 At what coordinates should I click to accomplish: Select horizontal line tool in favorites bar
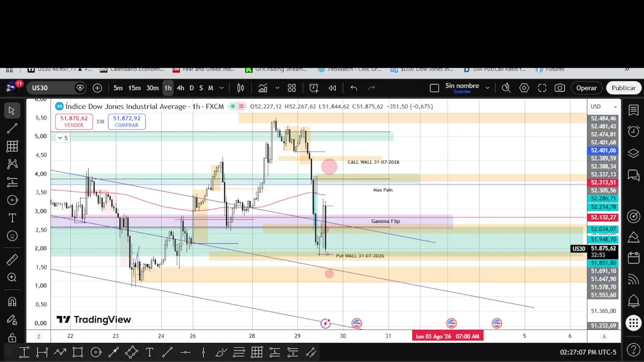[185, 352]
